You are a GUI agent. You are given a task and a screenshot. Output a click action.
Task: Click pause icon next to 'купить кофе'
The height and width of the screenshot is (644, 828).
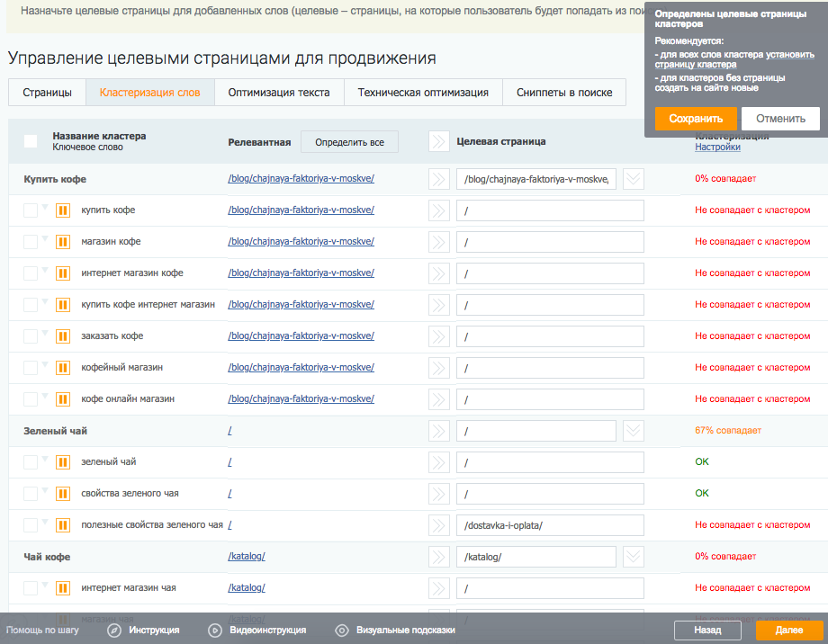[x=63, y=210]
